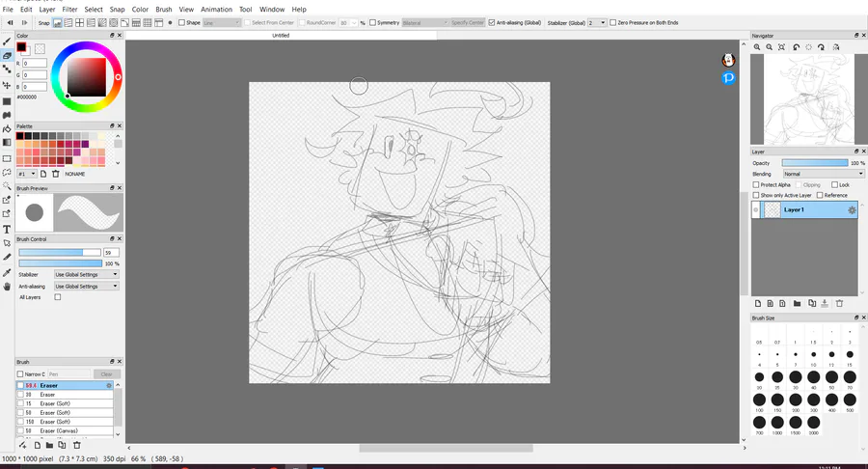Enable Show only Active Layer
Viewport: 868px width, 469px height.
[755, 196]
